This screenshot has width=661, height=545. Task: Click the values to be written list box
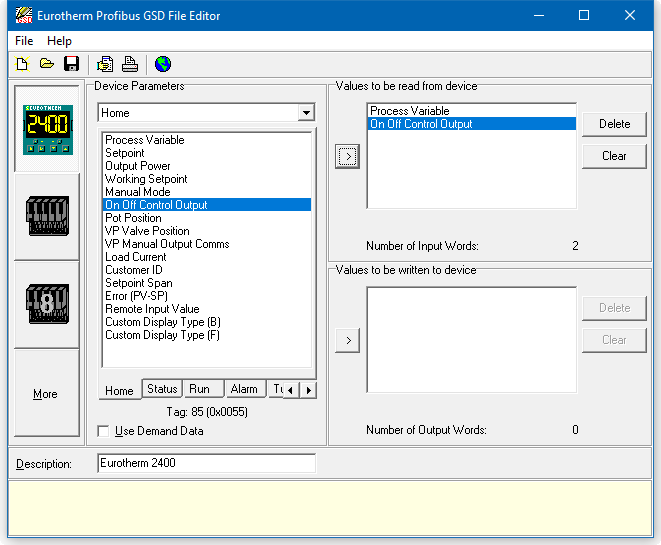(x=472, y=340)
